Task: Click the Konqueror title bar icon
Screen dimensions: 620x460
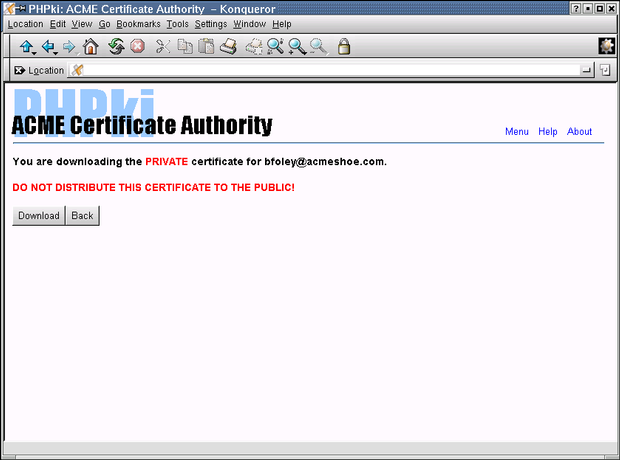Action: 9,8
